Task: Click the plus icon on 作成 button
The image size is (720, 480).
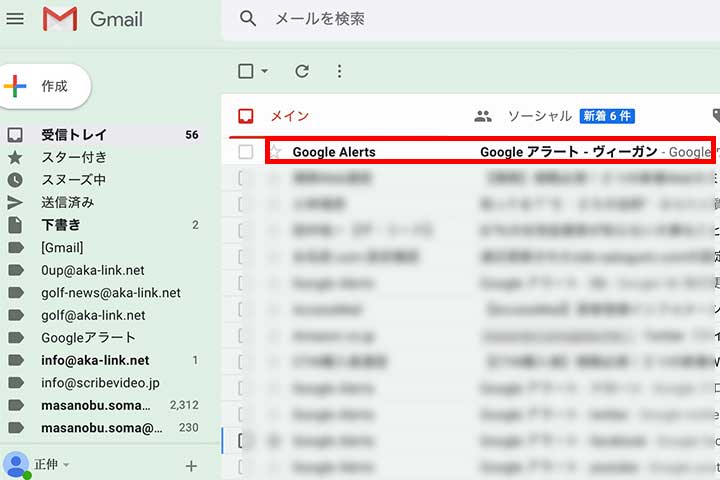Action: tap(15, 86)
